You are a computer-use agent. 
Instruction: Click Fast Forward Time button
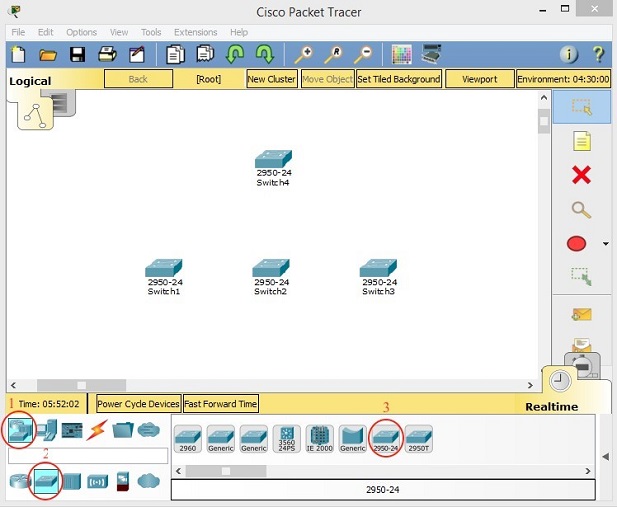tap(221, 404)
